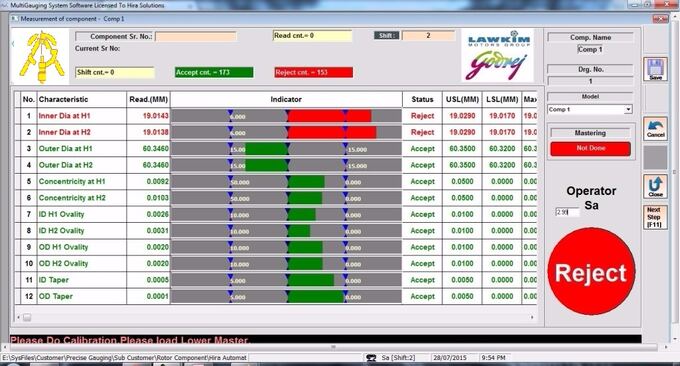Click the green indicator bar for OD Taper
This screenshot has width=680, height=366.
pos(316,297)
